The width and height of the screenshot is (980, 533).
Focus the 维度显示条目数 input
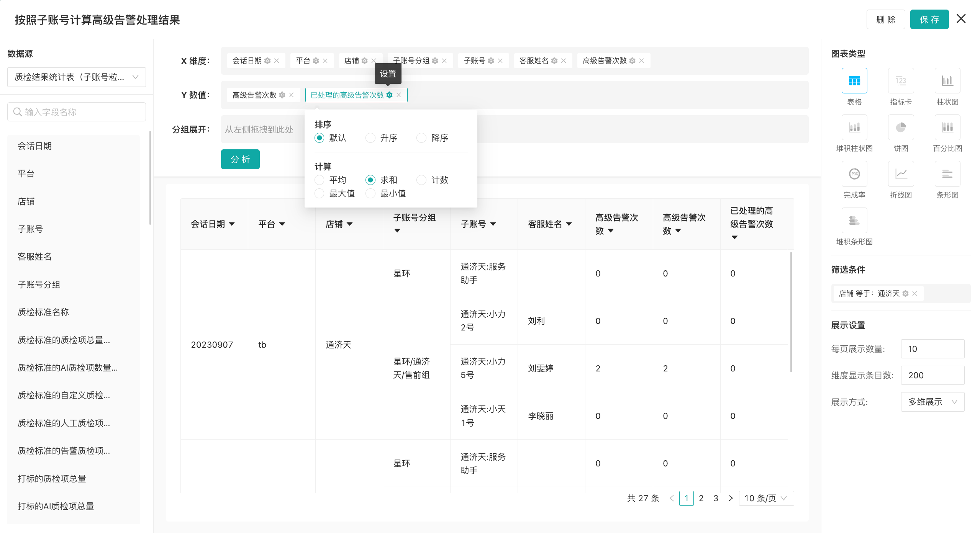click(x=932, y=375)
